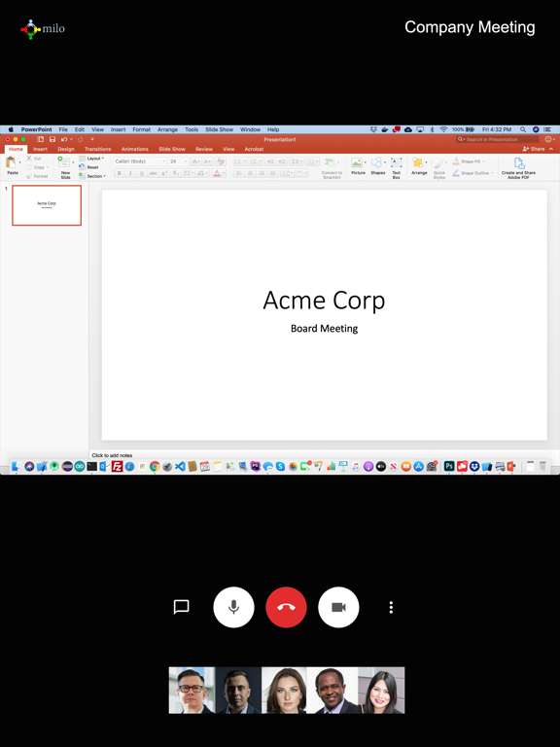Viewport: 560px width, 747px height.
Task: Click Convert to SmartArt
Action: pyautogui.click(x=332, y=168)
